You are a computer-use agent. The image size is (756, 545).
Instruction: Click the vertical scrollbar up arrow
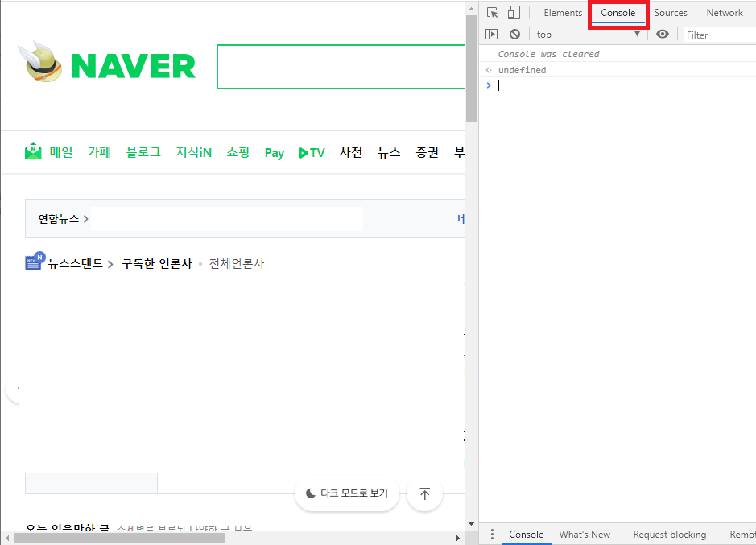tap(471, 9)
